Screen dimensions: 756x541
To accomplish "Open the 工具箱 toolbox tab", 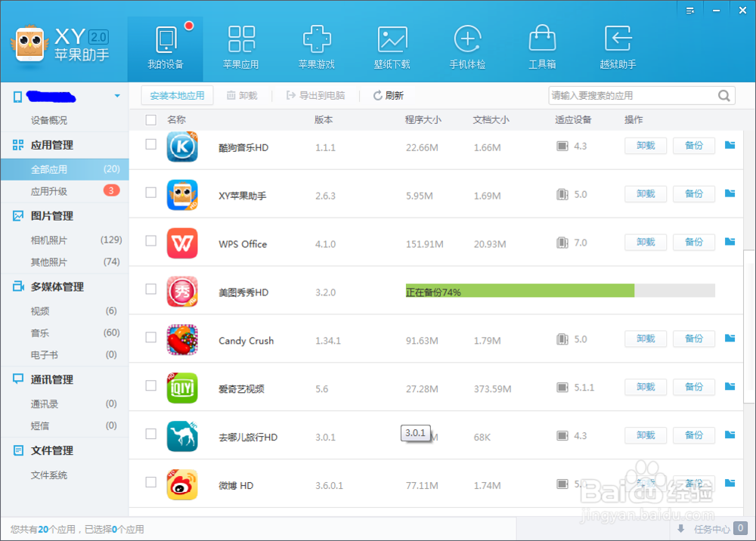I will click(542, 48).
